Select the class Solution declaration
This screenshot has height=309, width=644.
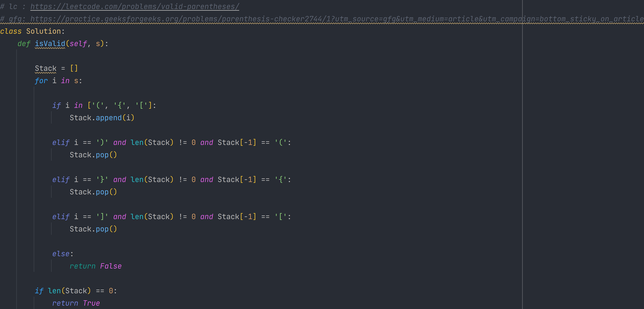tap(33, 31)
